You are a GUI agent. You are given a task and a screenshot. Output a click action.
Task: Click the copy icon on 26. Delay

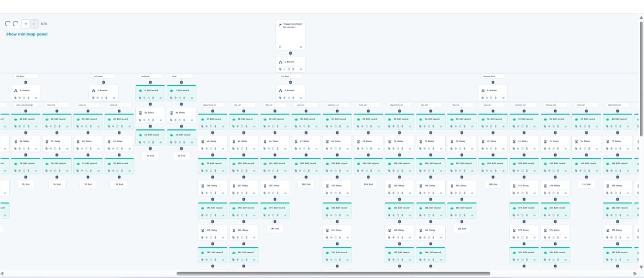point(171,120)
